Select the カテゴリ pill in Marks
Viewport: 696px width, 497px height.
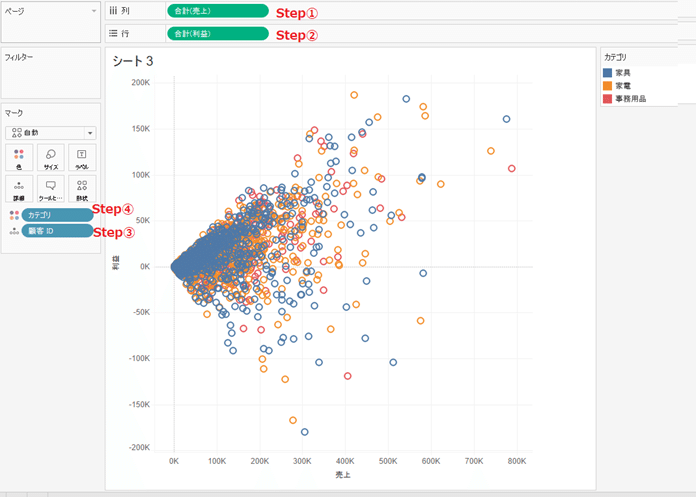(57, 215)
